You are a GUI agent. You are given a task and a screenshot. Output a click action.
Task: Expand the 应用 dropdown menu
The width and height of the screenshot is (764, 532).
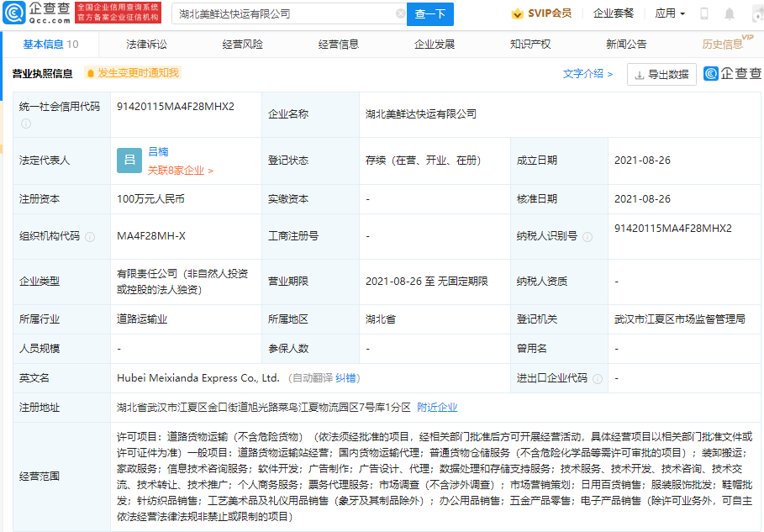coord(670,14)
